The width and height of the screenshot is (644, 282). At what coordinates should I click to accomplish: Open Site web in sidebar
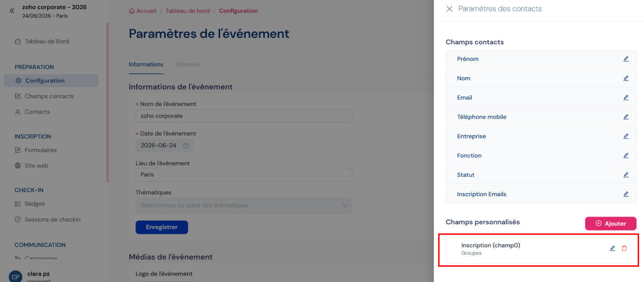point(36,165)
